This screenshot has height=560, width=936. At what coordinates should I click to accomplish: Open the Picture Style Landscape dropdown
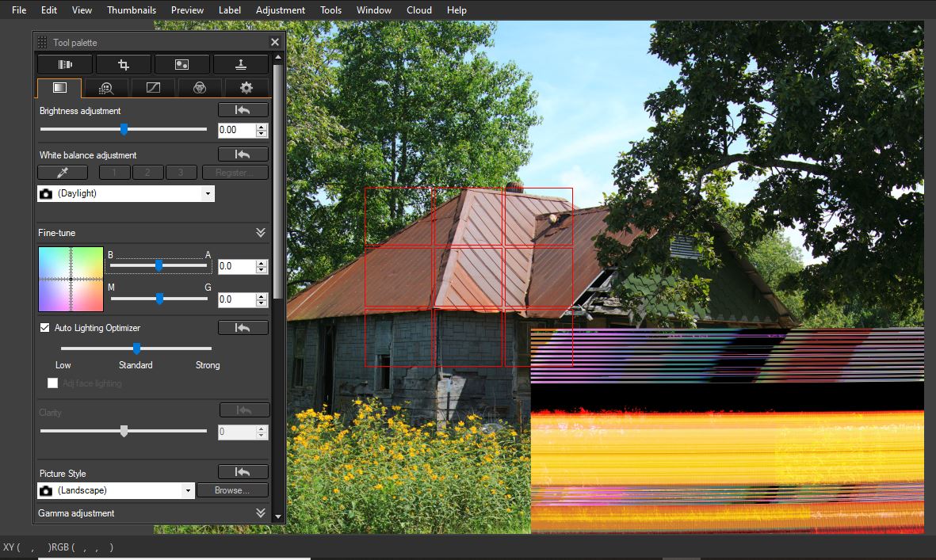coord(116,490)
